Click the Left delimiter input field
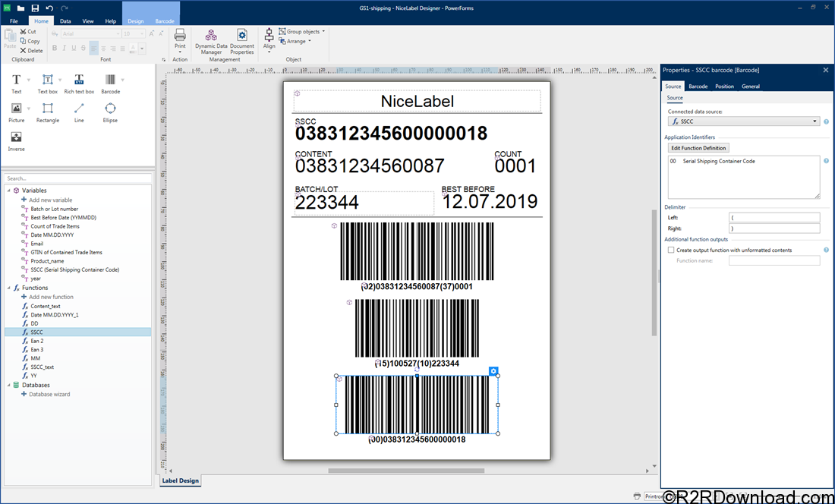This screenshot has width=835, height=504. point(774,218)
